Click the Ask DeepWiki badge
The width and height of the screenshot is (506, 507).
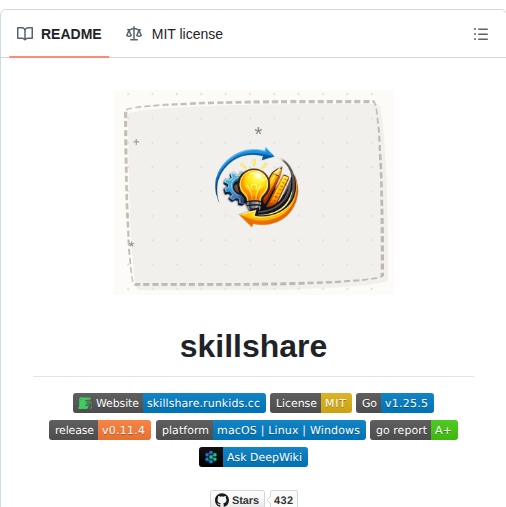click(x=253, y=457)
